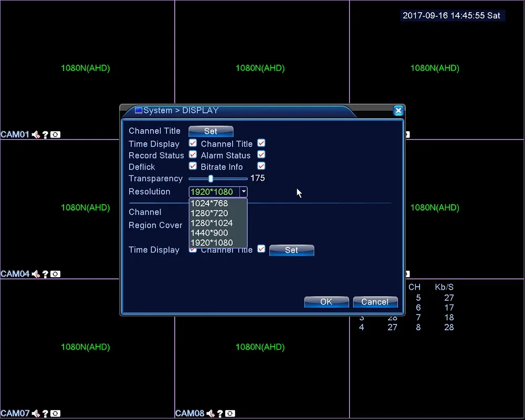Select 1920*1080 in the dropdown list
525x420 pixels.
[218, 243]
